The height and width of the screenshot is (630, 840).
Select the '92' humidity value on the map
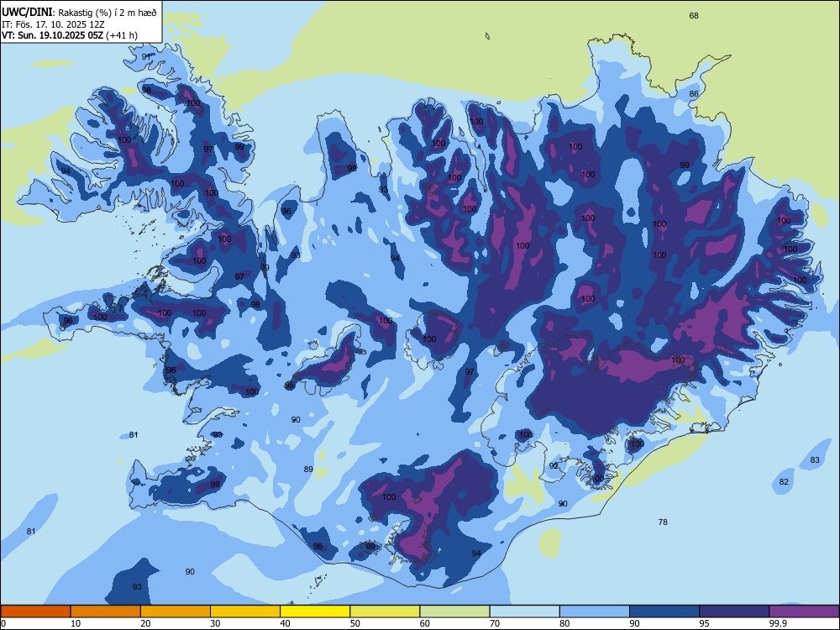[x=554, y=466]
